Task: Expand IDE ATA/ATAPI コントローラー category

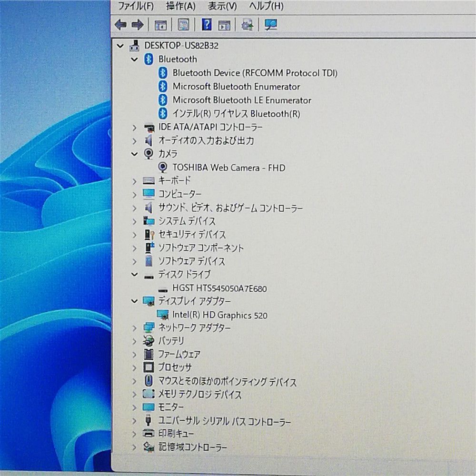Action: (134, 128)
